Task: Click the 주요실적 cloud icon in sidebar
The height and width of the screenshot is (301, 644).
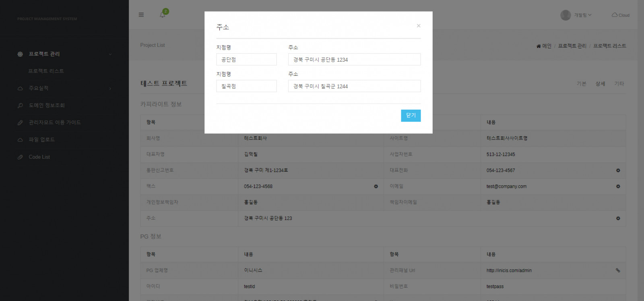Action: click(20, 88)
